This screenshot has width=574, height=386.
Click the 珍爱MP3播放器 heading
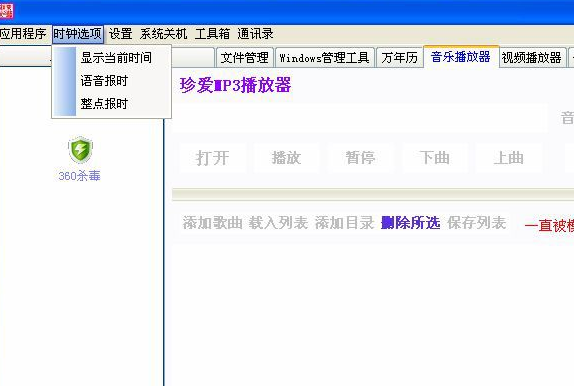[x=235, y=85]
